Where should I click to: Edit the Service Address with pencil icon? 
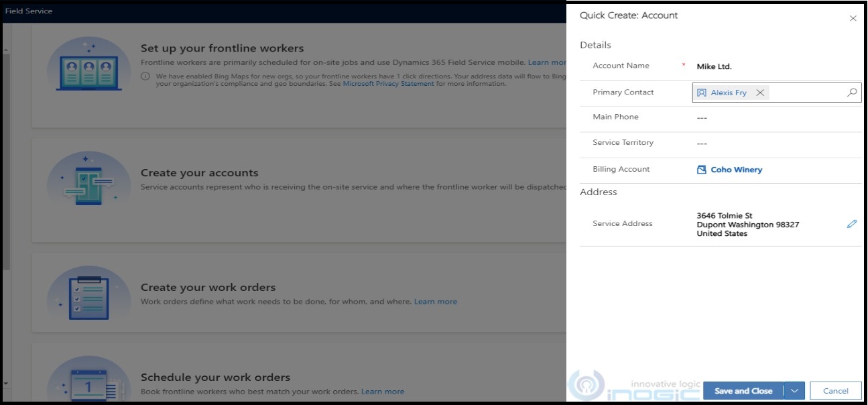pos(852,224)
